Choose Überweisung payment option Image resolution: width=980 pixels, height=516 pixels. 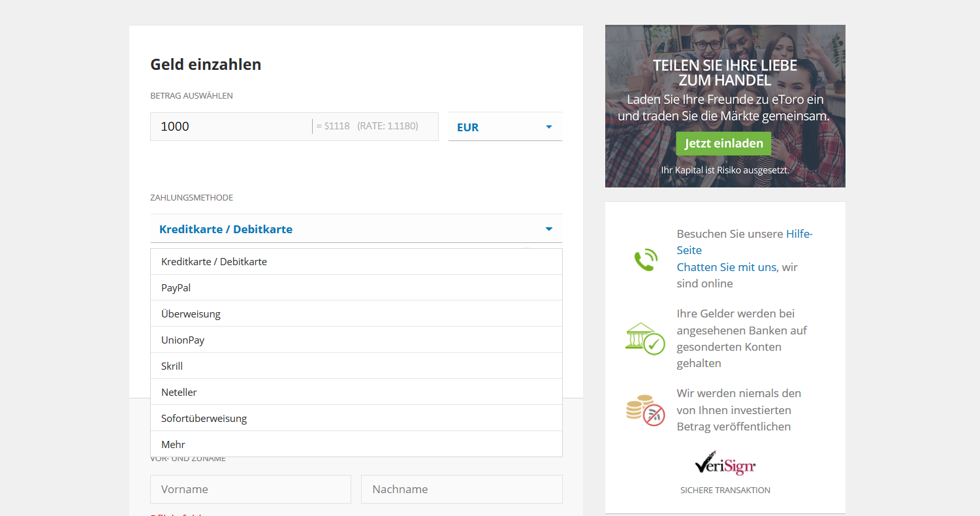356,314
